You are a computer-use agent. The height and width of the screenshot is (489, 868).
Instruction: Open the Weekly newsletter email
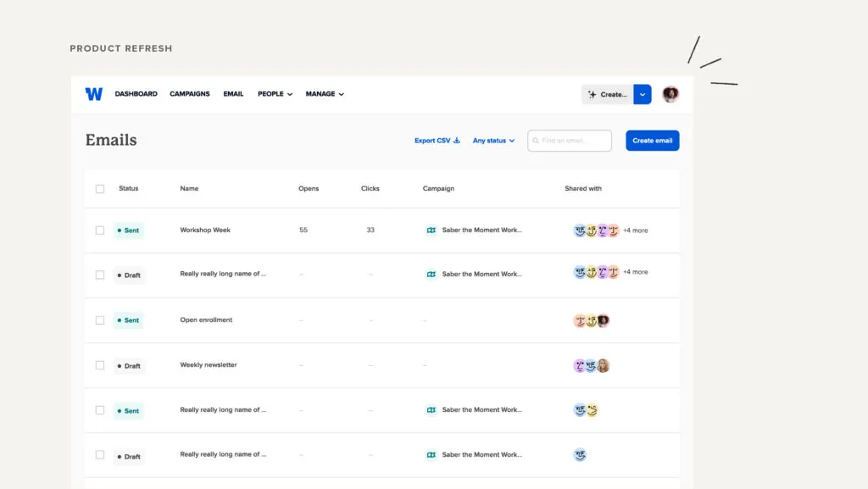click(x=209, y=365)
